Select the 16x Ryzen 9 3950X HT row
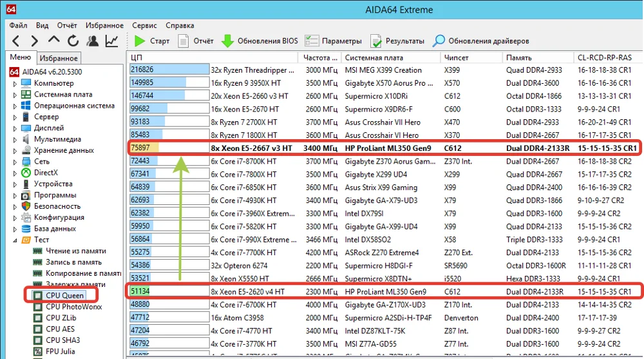Image resolution: width=644 pixels, height=359 pixels. pos(385,83)
